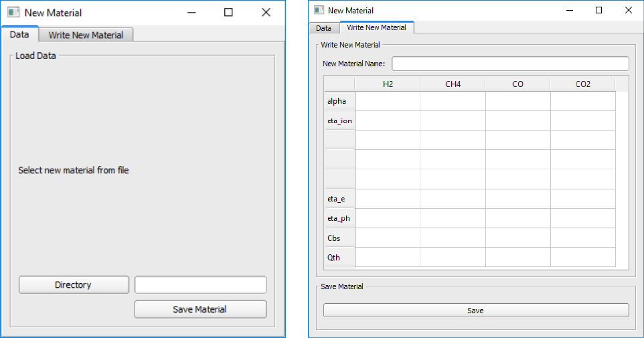This screenshot has width=644, height=338.
Task: Close the right New Material window
Action: pos(629,10)
